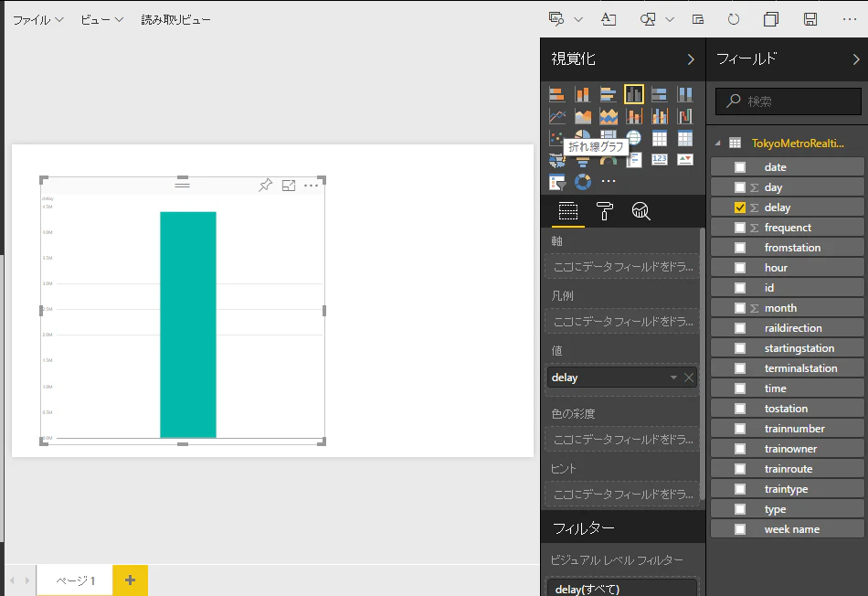Screen dimensions: 868x596
Task: Add a new page with plus button
Action: point(130,580)
